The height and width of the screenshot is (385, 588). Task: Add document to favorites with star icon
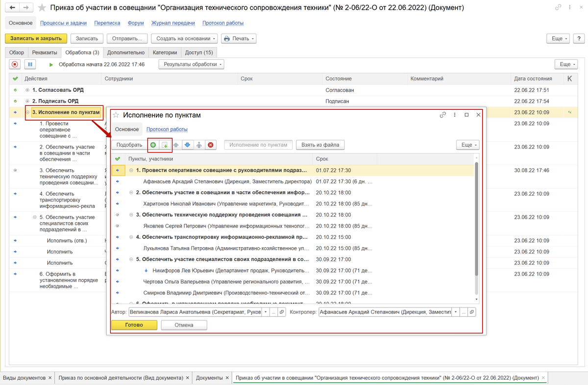click(x=43, y=8)
